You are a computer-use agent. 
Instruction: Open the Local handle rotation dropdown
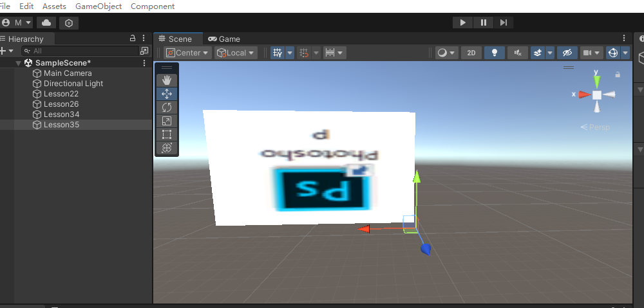236,53
